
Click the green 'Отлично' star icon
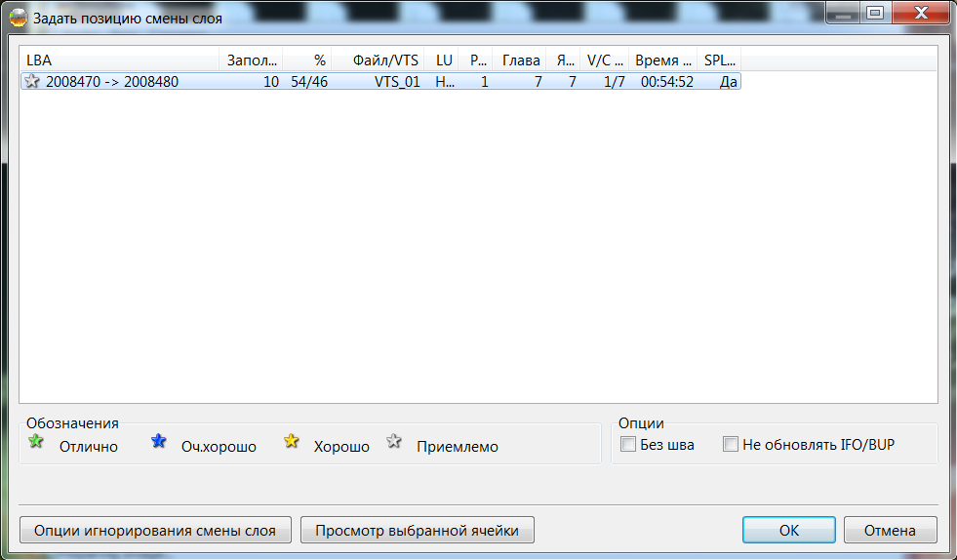coord(36,440)
